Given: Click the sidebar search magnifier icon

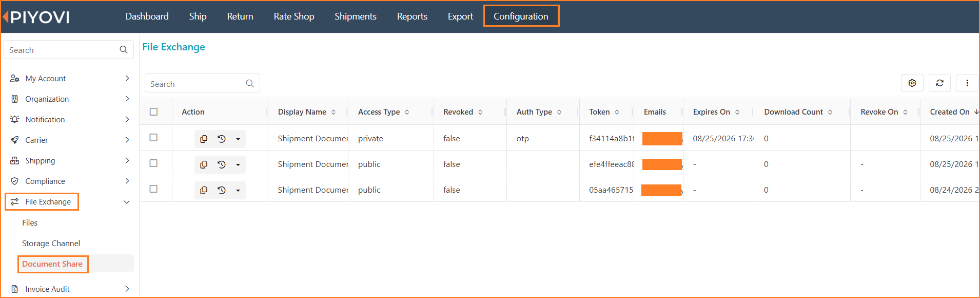Looking at the screenshot, I should pyautogui.click(x=124, y=50).
